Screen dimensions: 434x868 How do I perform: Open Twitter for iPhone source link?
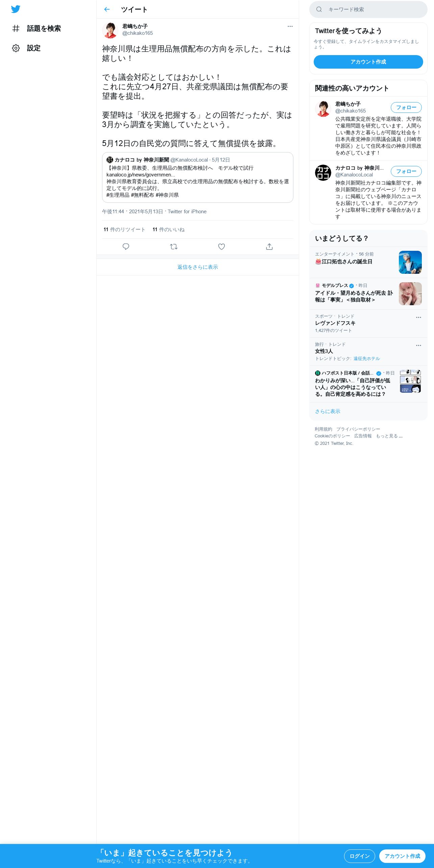[187, 212]
